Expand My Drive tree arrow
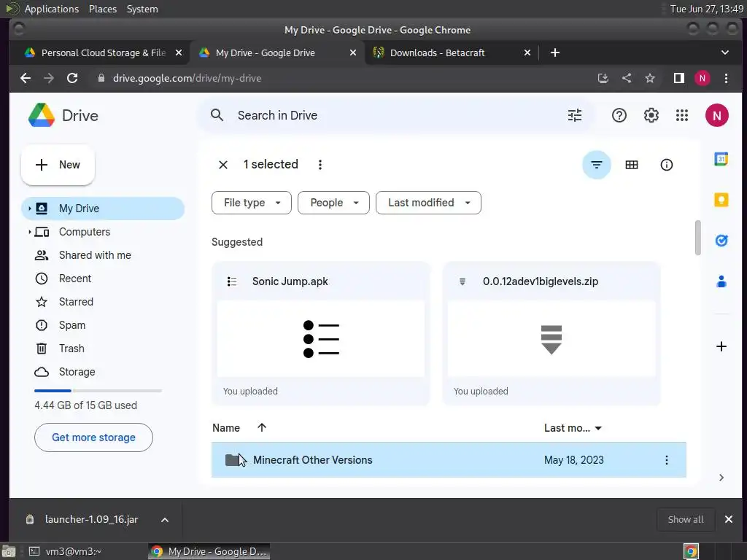This screenshot has width=747, height=560. pos(29,209)
